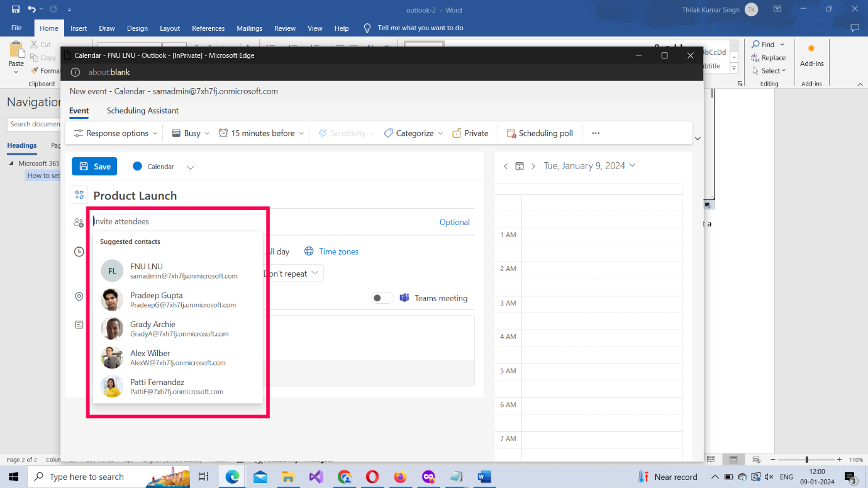
Task: Open the Layout ribbon tab
Action: pyautogui.click(x=170, y=28)
